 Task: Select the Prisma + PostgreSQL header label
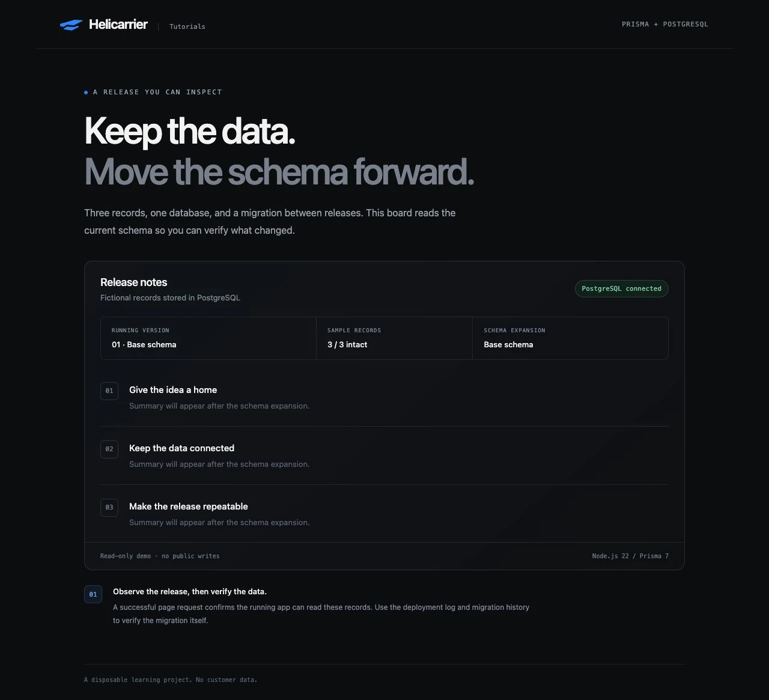(665, 24)
